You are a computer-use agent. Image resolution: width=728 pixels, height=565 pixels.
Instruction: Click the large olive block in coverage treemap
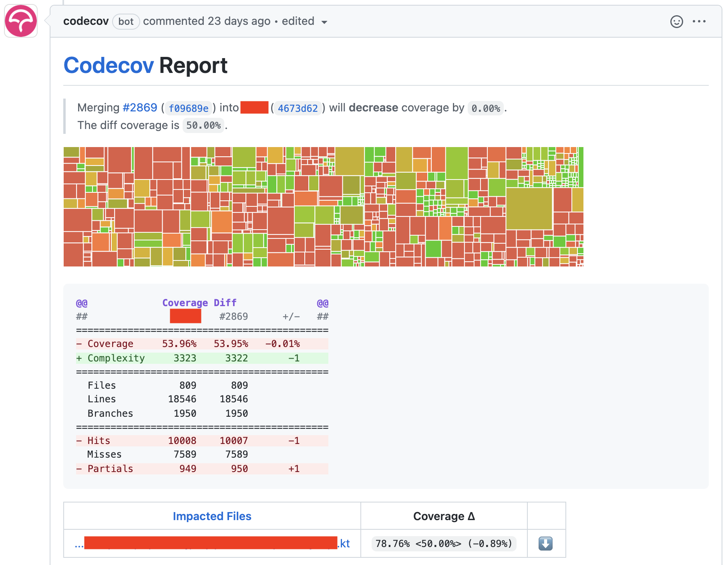click(529, 208)
